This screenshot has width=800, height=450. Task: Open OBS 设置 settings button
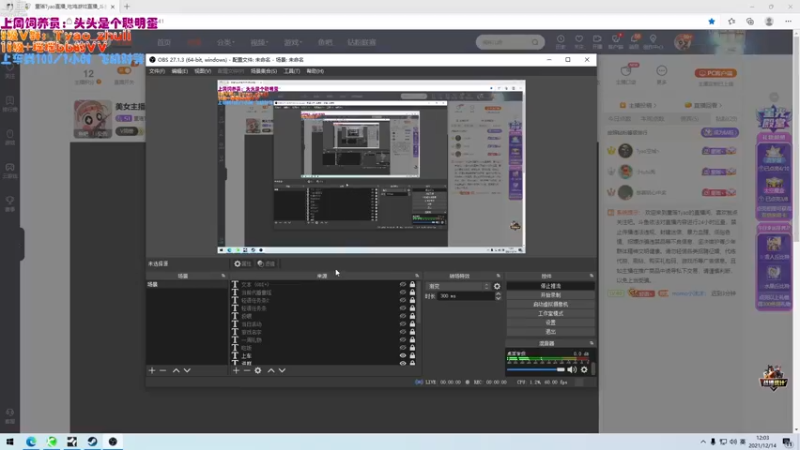[551, 322]
